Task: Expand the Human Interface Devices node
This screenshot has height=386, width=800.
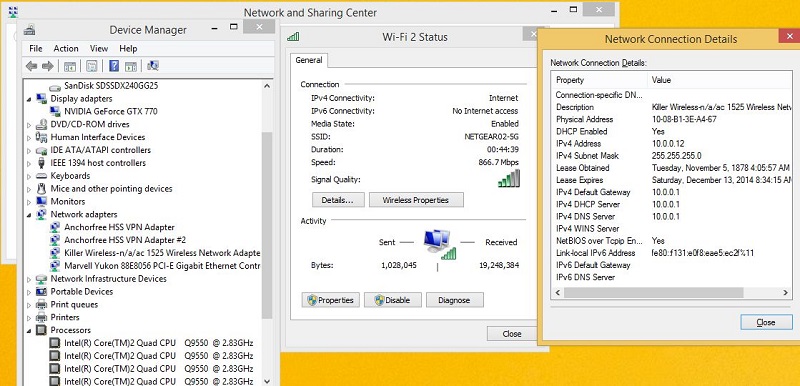Action: [29, 137]
